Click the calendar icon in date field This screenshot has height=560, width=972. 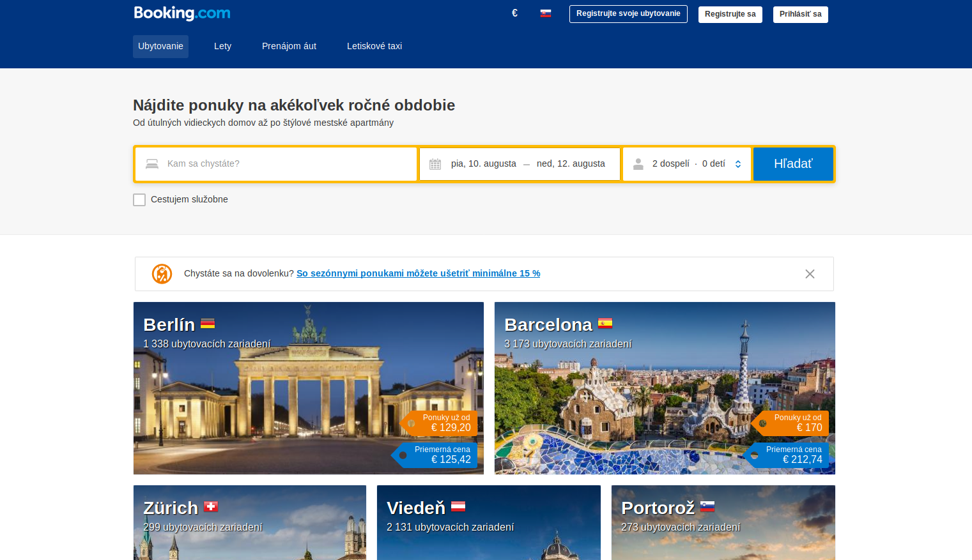click(435, 164)
